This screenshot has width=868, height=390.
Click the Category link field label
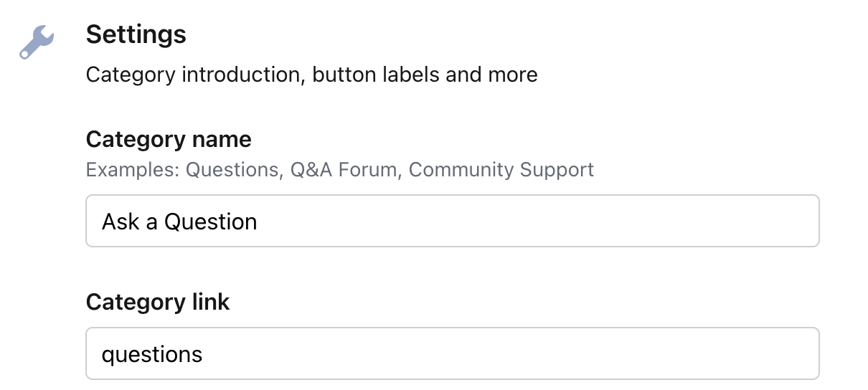(158, 302)
